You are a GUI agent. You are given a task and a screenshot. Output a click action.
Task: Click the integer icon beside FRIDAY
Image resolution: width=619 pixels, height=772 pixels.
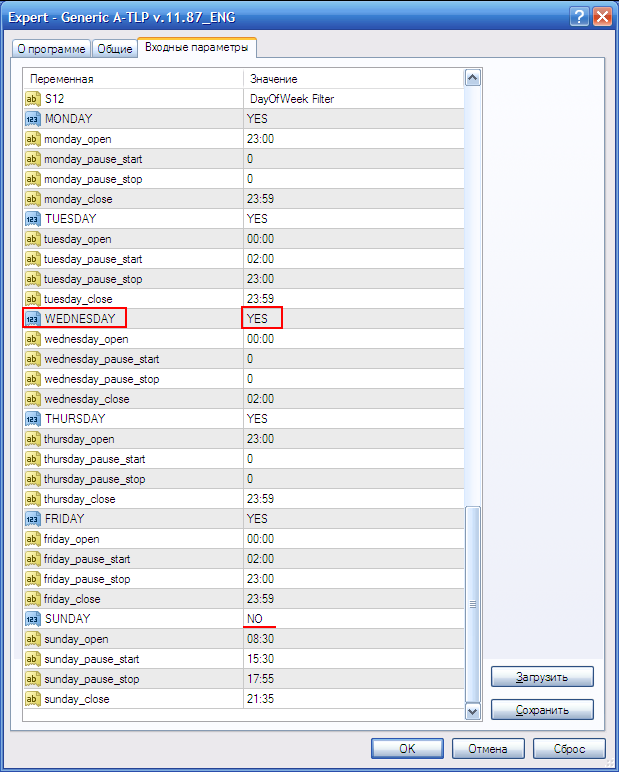[33, 519]
